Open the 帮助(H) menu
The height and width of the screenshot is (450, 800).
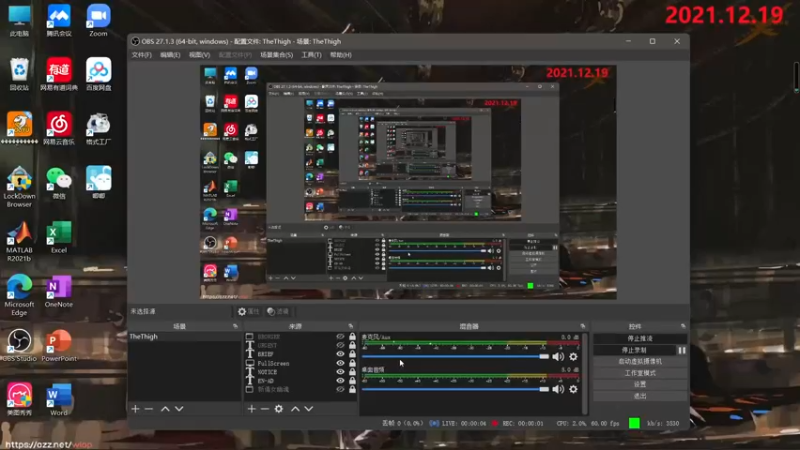341,55
